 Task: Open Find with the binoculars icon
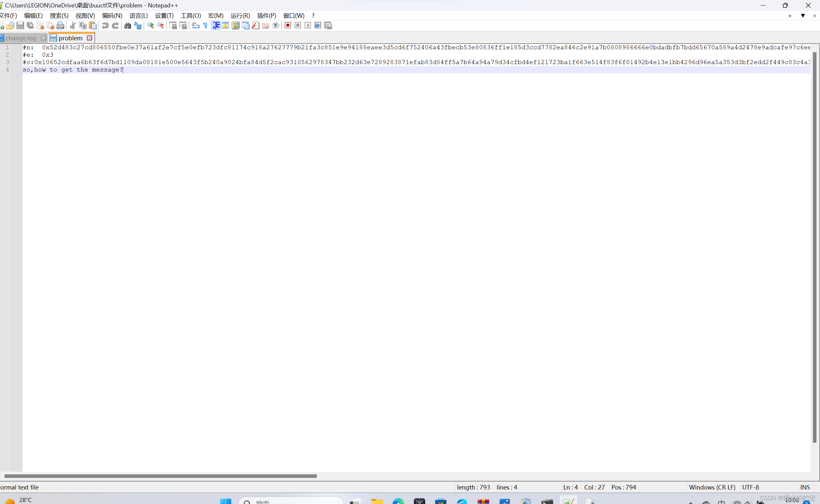[127, 25]
